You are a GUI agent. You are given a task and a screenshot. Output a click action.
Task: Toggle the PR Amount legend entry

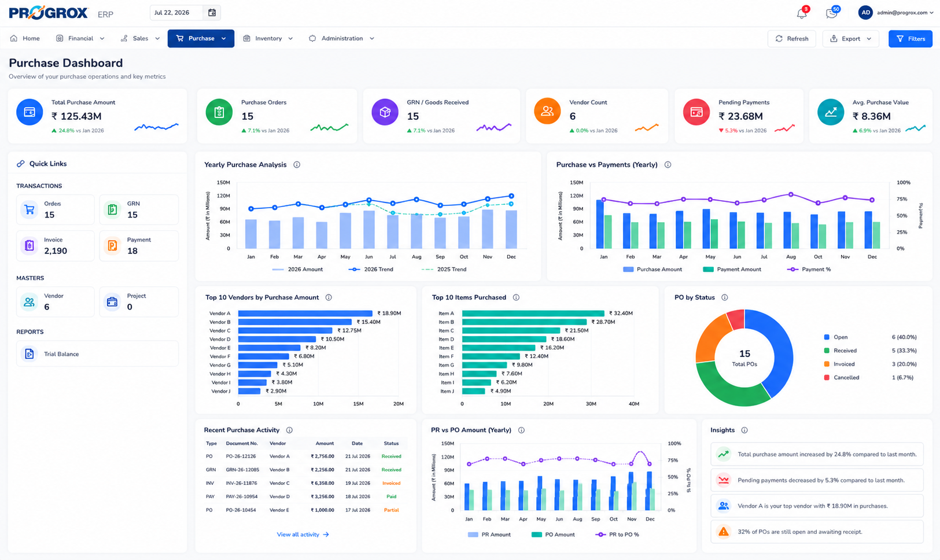click(x=489, y=535)
